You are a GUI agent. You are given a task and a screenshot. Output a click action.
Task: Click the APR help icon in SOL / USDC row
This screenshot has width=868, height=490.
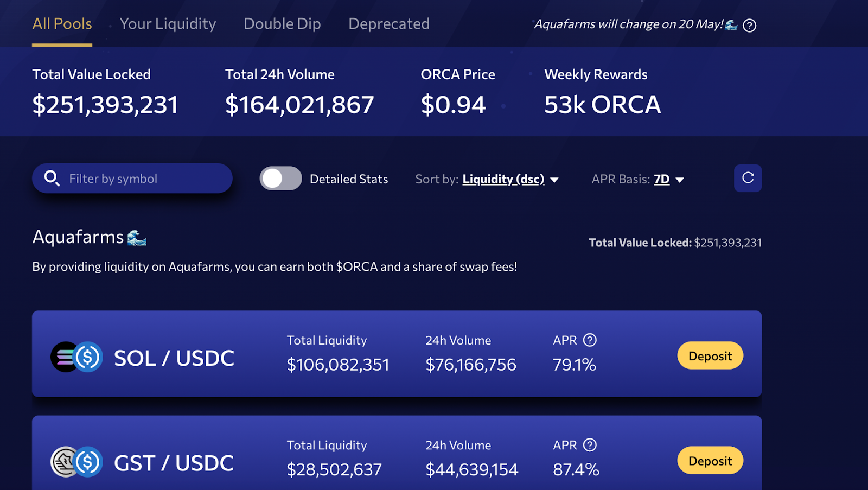click(590, 340)
